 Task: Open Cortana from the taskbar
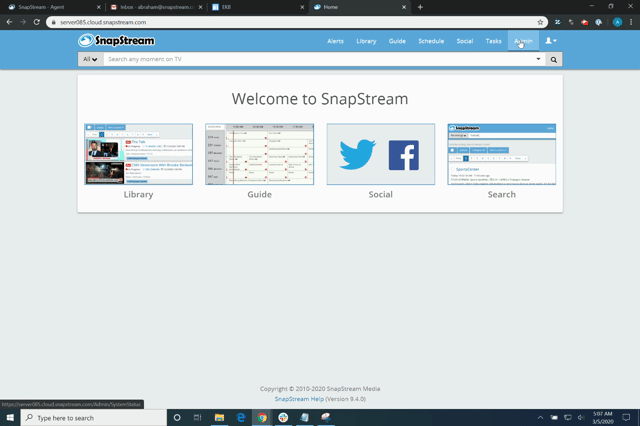coord(177,418)
